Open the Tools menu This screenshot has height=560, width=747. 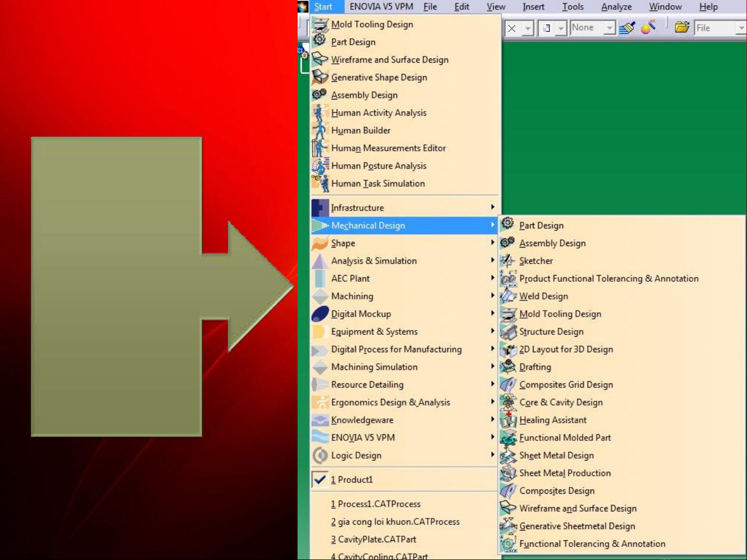tap(573, 7)
